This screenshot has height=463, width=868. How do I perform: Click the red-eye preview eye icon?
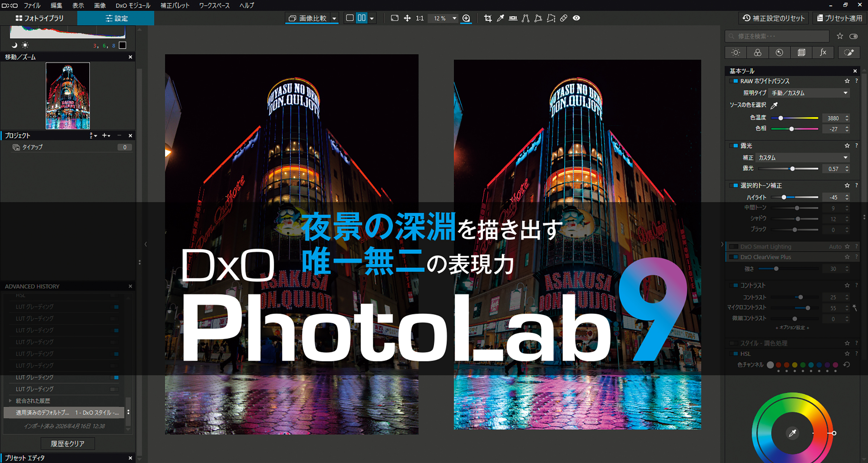(x=576, y=18)
